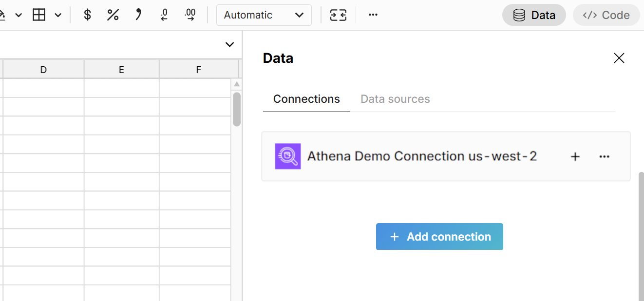The width and height of the screenshot is (644, 301).
Task: Expand the borders dropdown arrow
Action: [58, 15]
